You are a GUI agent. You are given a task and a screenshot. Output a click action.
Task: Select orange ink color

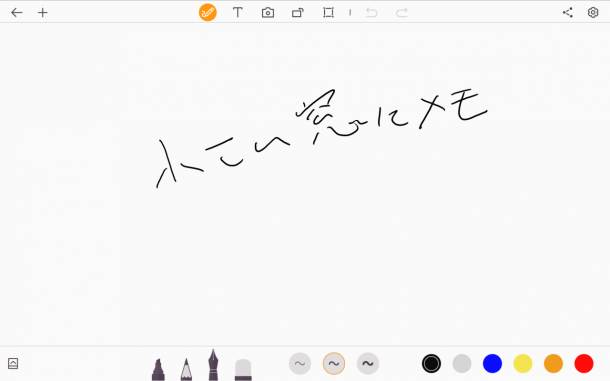coord(553,363)
